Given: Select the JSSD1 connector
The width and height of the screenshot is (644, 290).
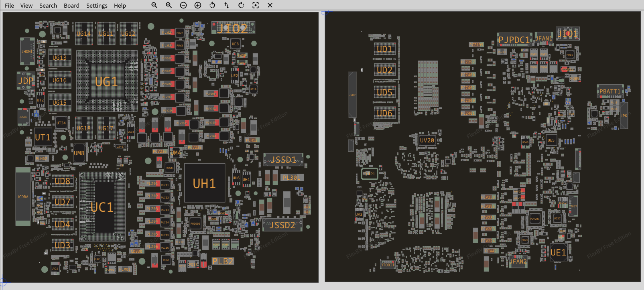Looking at the screenshot, I should (x=283, y=160).
